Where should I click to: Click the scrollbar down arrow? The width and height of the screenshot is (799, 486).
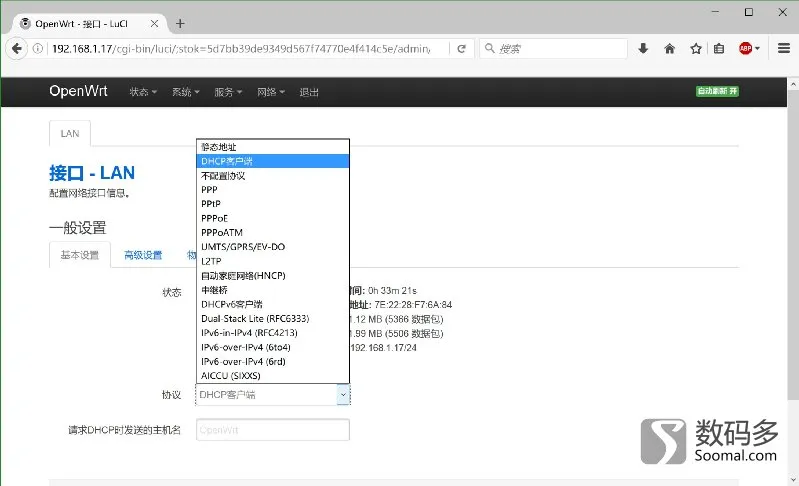(793, 479)
